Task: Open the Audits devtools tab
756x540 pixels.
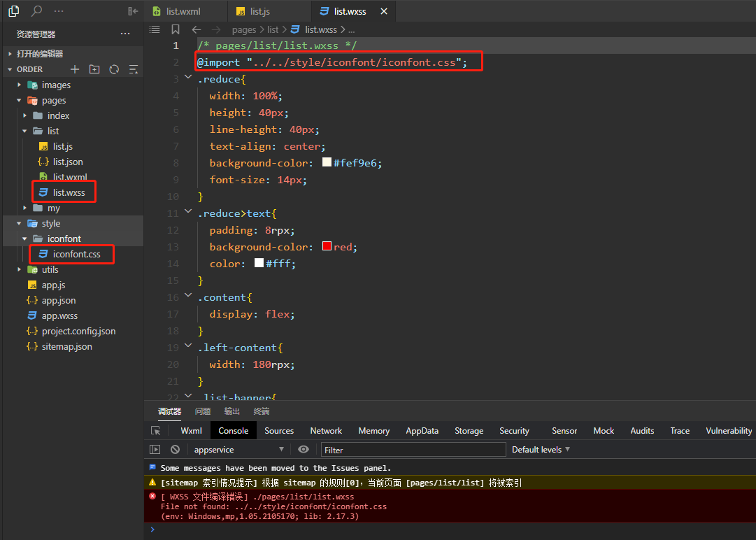Action: 642,431
